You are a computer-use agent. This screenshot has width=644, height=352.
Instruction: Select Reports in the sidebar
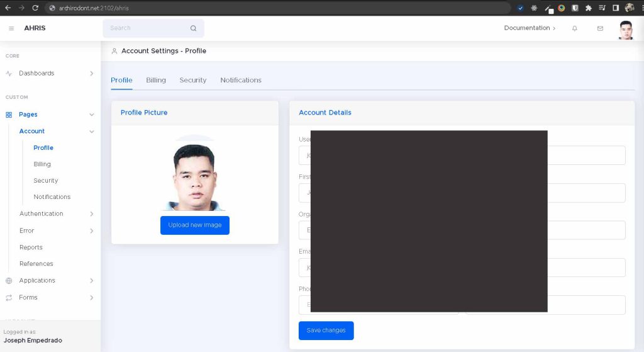click(31, 247)
